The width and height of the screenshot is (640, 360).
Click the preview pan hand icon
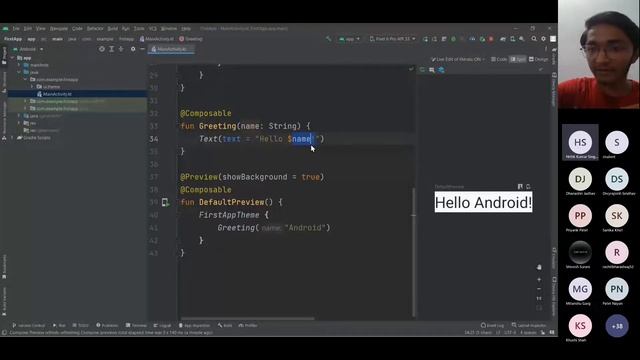click(x=539, y=267)
